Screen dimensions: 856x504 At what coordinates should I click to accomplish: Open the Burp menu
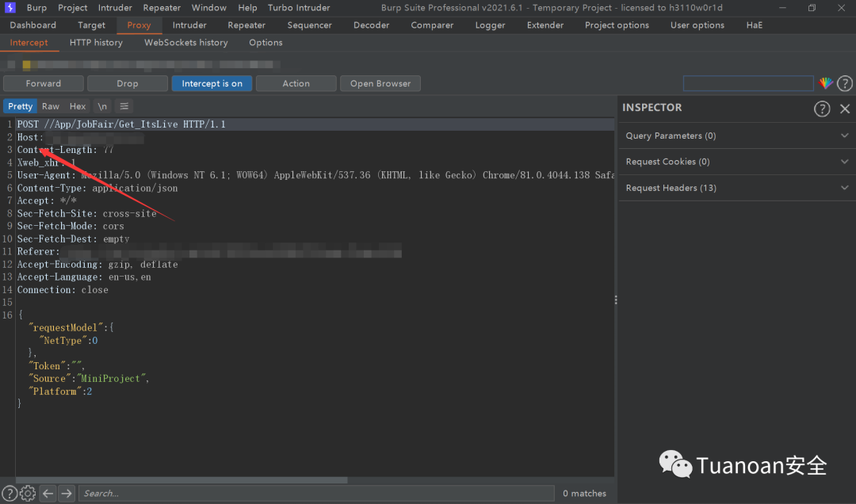pos(36,8)
